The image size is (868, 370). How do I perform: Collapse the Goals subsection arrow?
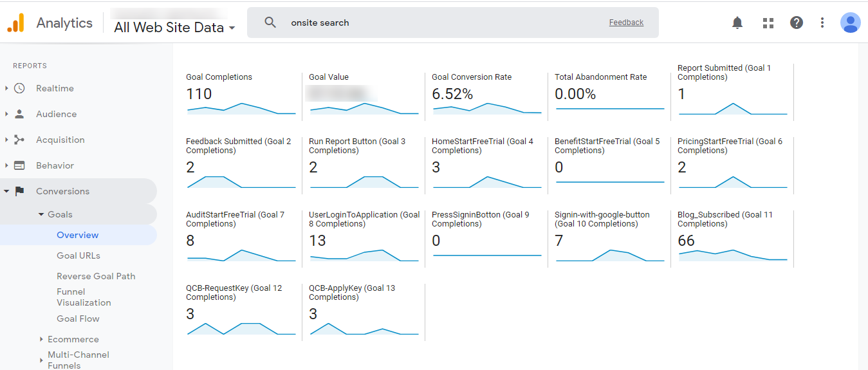tap(41, 214)
